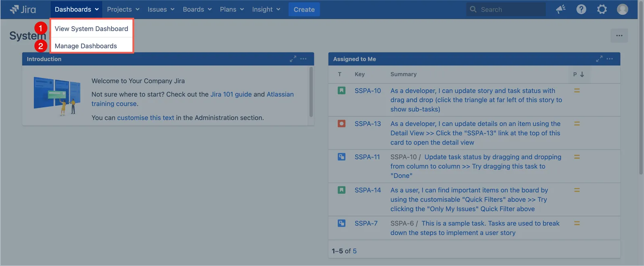
Task: Open SSPA-13 summary about Detail View
Action: coord(475,133)
